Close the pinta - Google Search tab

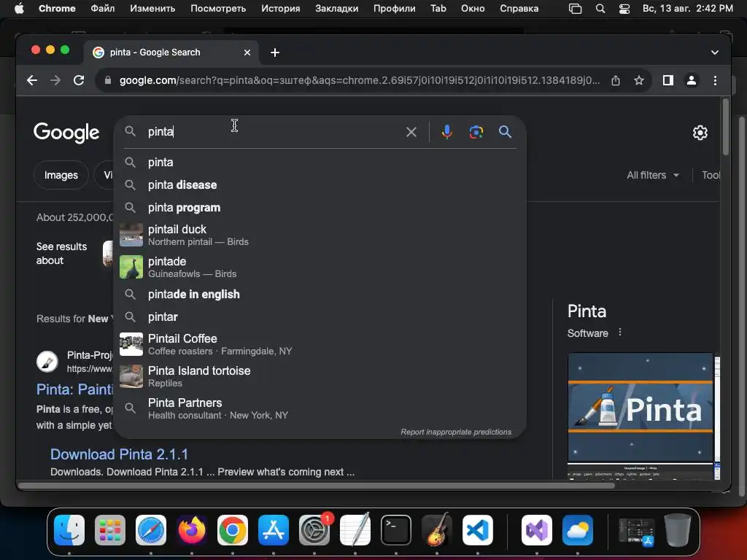(247, 52)
